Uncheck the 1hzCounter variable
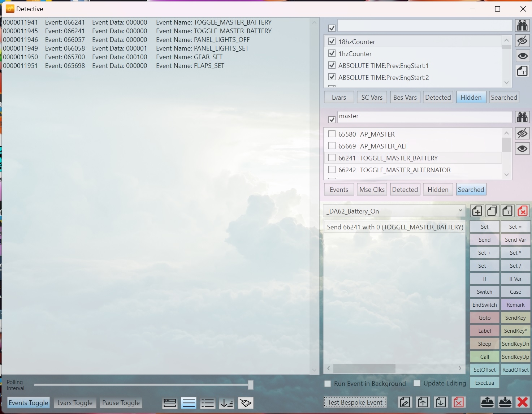The width and height of the screenshot is (532, 414). pos(332,53)
